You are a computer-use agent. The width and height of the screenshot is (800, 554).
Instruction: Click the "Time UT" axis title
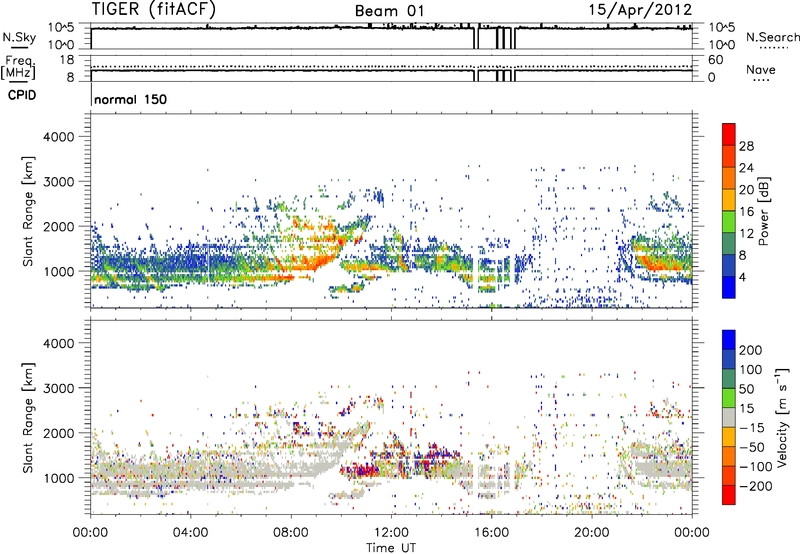pyautogui.click(x=391, y=548)
